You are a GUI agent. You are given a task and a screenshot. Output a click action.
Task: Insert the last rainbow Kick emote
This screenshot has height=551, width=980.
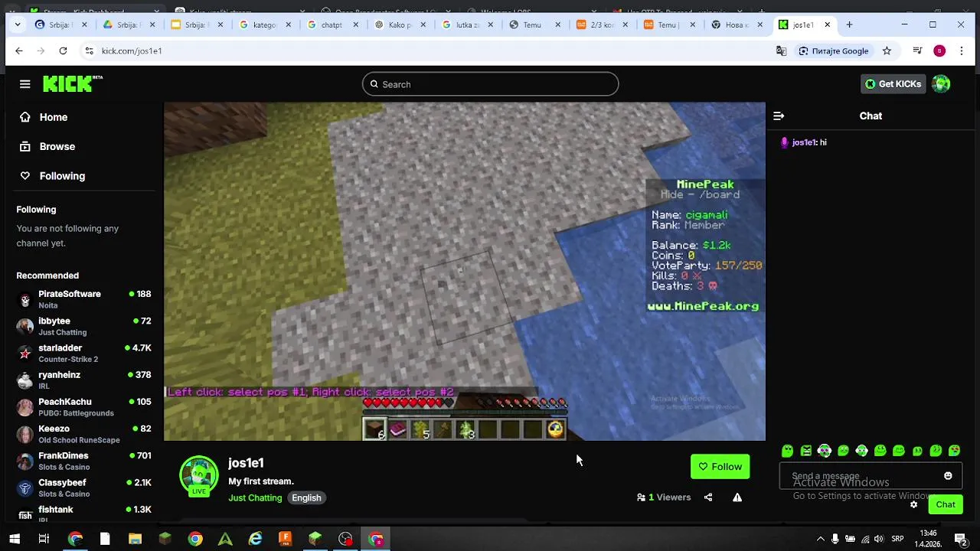955,451
